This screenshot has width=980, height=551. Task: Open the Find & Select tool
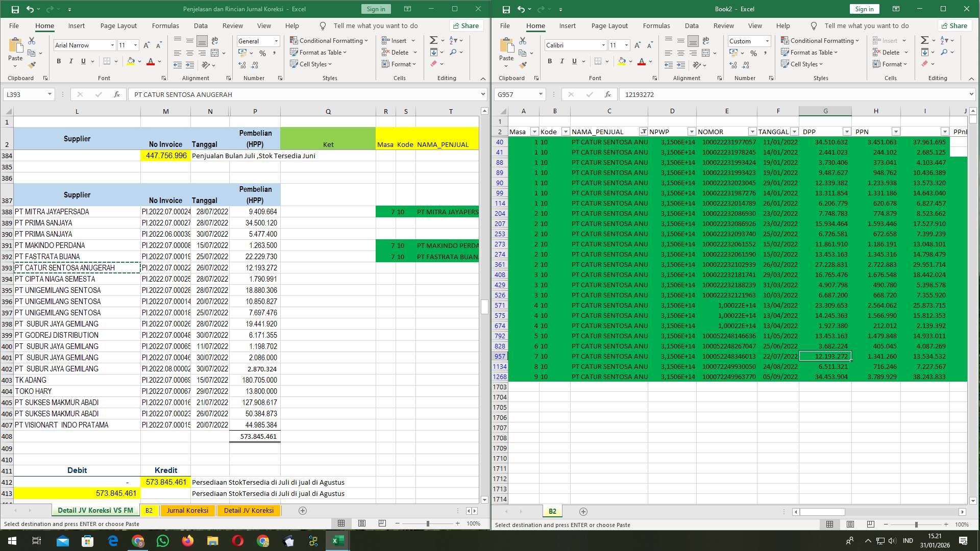(x=454, y=52)
